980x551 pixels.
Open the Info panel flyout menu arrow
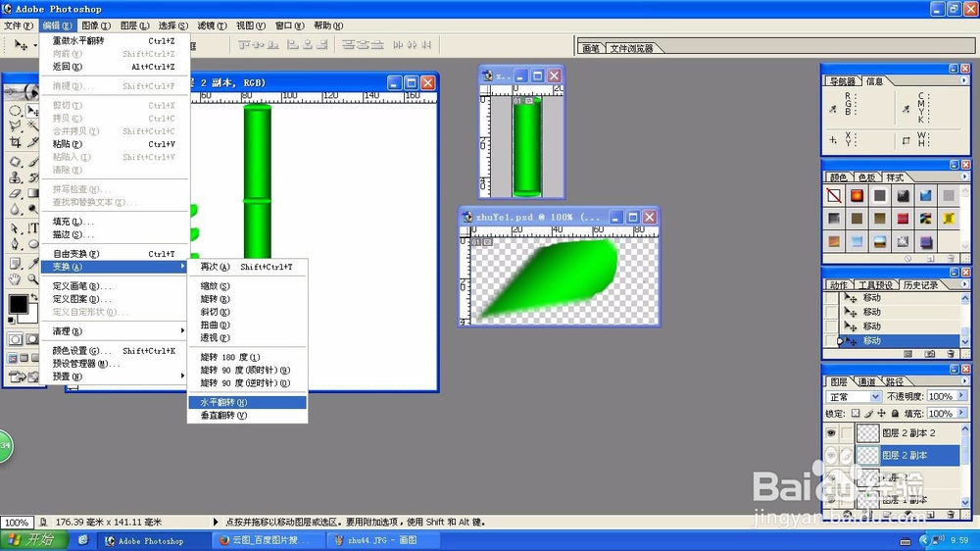coord(964,80)
